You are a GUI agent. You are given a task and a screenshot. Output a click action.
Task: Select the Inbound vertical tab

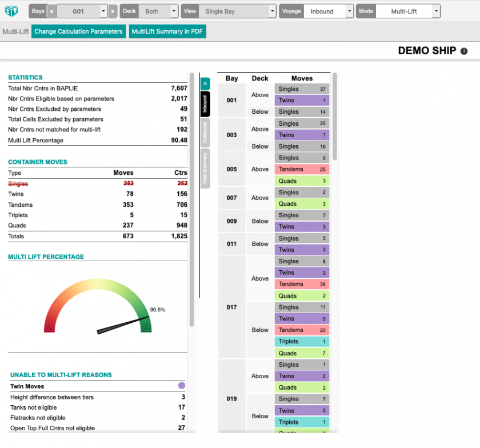206,104
